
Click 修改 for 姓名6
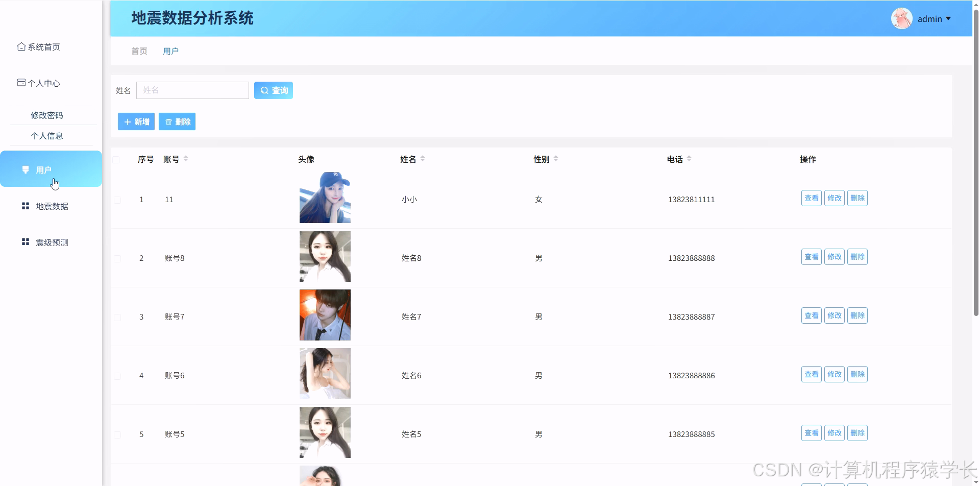835,374
